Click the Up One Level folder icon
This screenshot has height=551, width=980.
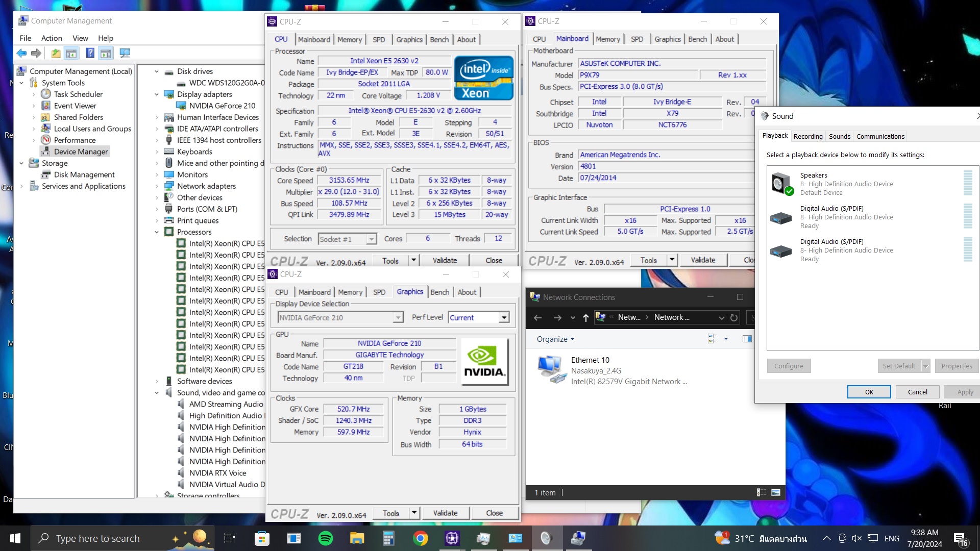(56, 53)
